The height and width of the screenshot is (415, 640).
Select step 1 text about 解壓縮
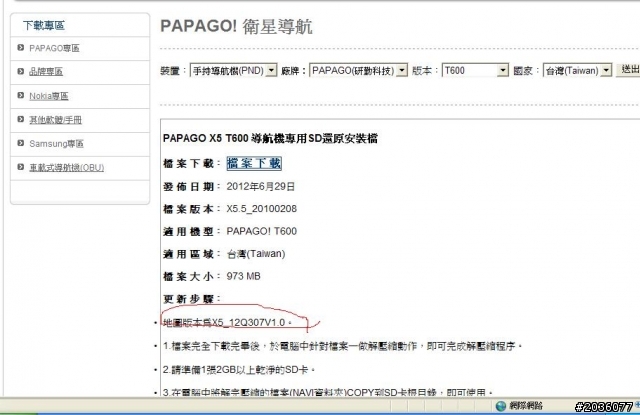(342, 346)
